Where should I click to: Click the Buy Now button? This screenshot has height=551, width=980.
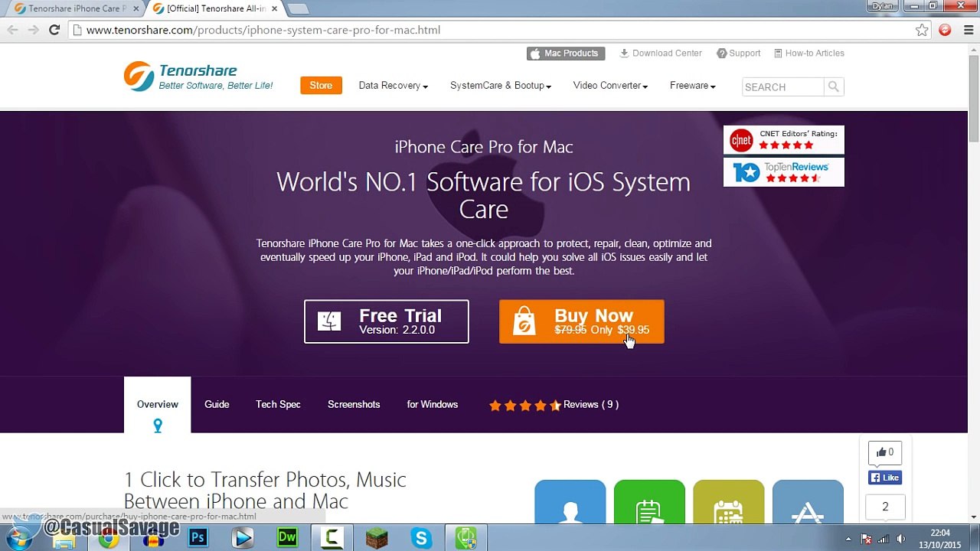582,321
